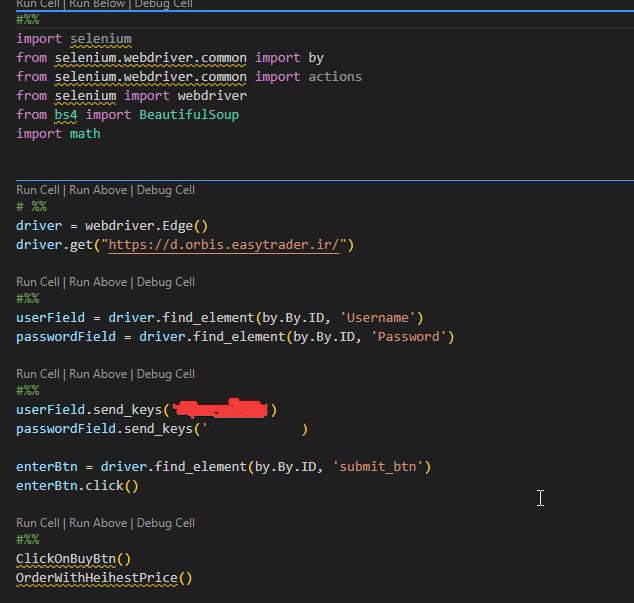This screenshot has height=603, width=634.
Task: Click the 'ClickOnBuyBtn()' function call
Action: pos(74,559)
